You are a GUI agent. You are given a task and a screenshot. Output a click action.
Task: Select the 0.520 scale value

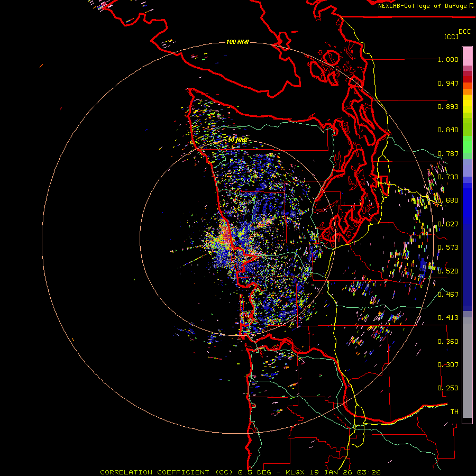[x=448, y=271]
